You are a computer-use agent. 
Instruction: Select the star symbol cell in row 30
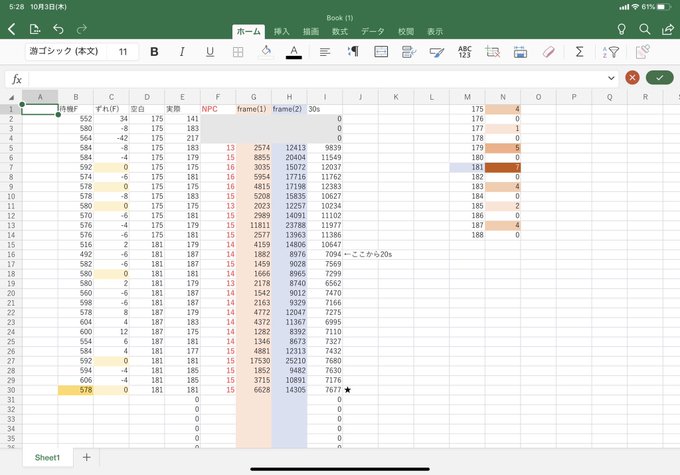pos(360,390)
